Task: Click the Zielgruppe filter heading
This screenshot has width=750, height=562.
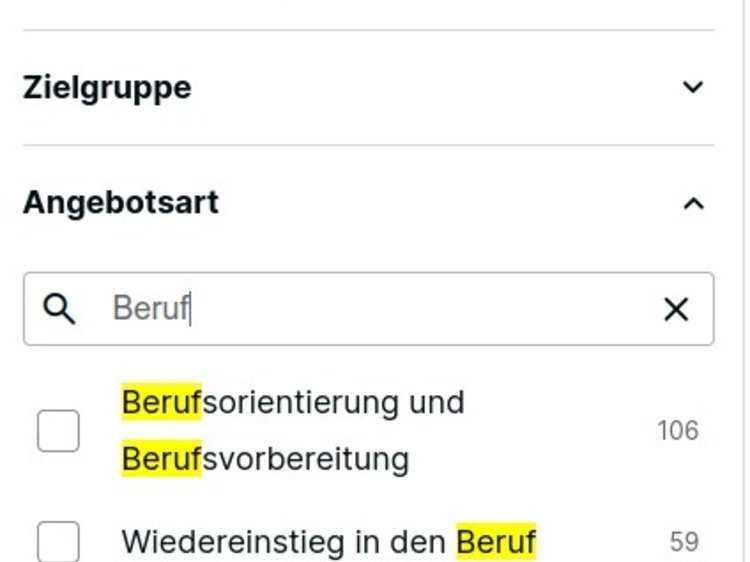Action: (107, 88)
